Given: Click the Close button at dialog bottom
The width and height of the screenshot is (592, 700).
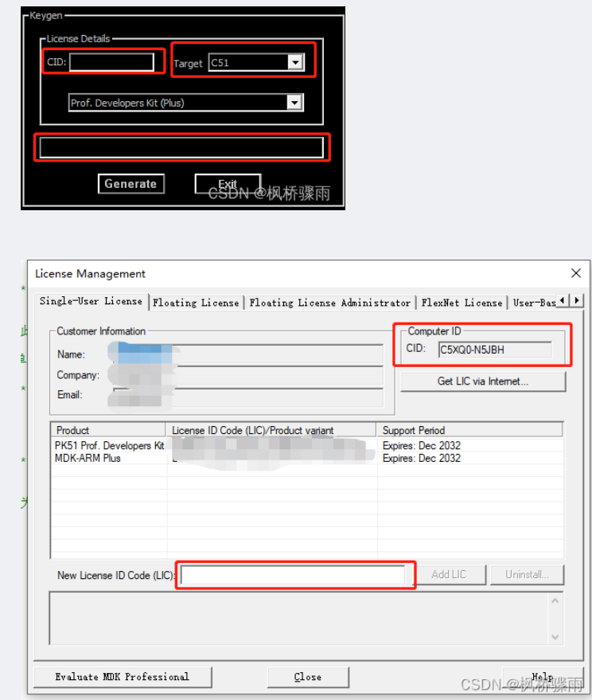Looking at the screenshot, I should pos(308,677).
